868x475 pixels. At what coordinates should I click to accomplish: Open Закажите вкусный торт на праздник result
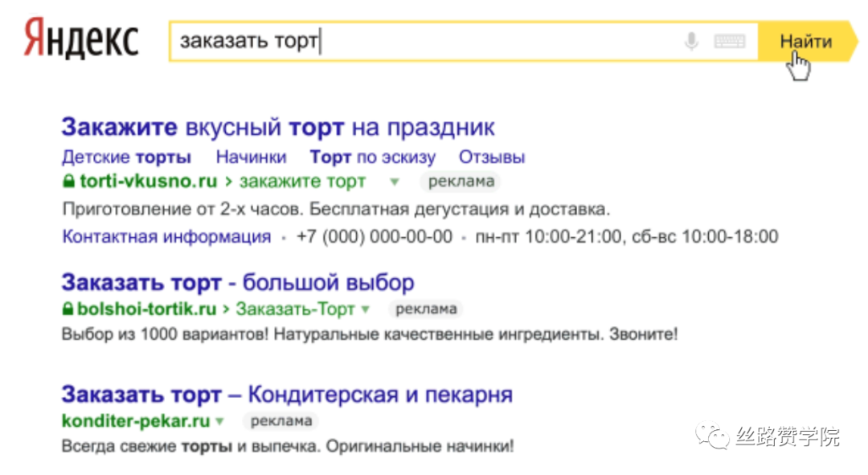tap(278, 127)
